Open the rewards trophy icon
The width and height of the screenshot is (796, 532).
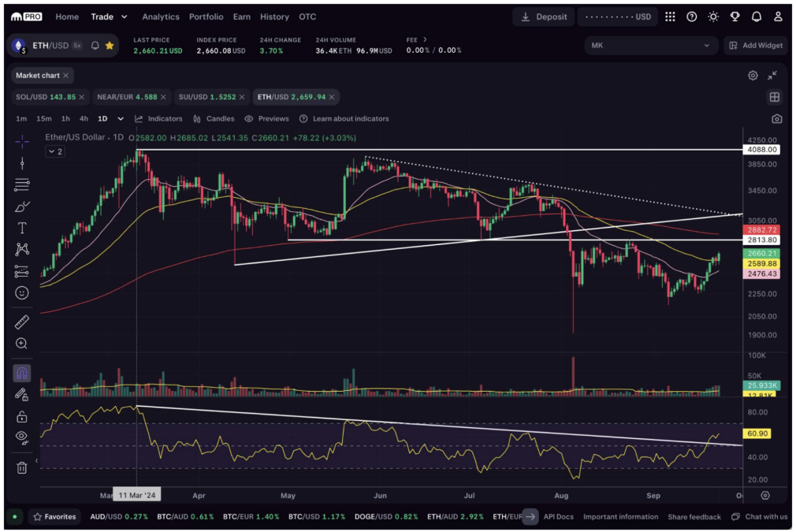click(x=735, y=17)
